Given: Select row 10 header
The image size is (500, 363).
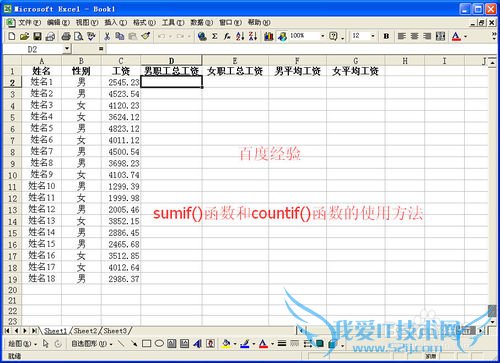Looking at the screenshot, I should pos(12,175).
